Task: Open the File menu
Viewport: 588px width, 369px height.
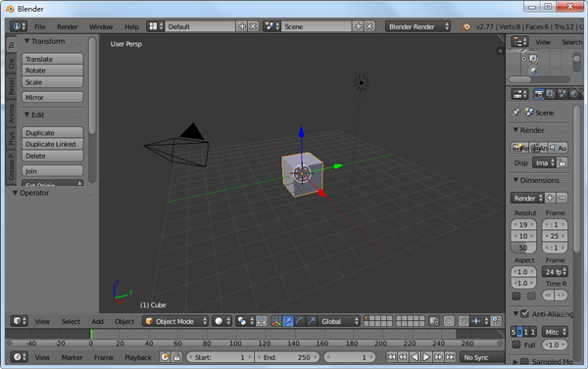Action: (40, 26)
